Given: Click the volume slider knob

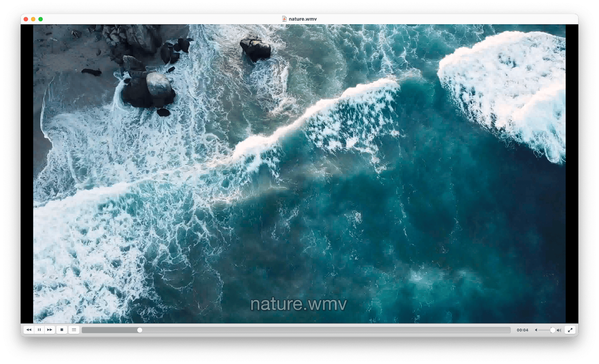Looking at the screenshot, I should tap(553, 330).
